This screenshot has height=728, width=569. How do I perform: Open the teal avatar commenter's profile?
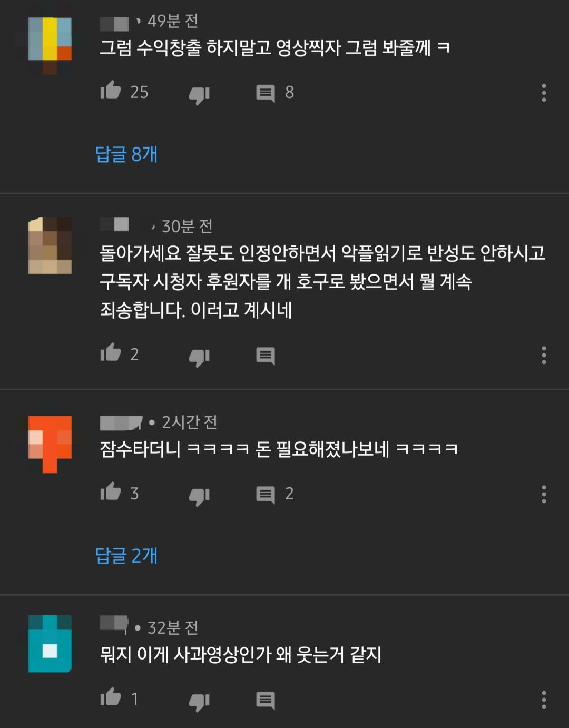(50, 644)
